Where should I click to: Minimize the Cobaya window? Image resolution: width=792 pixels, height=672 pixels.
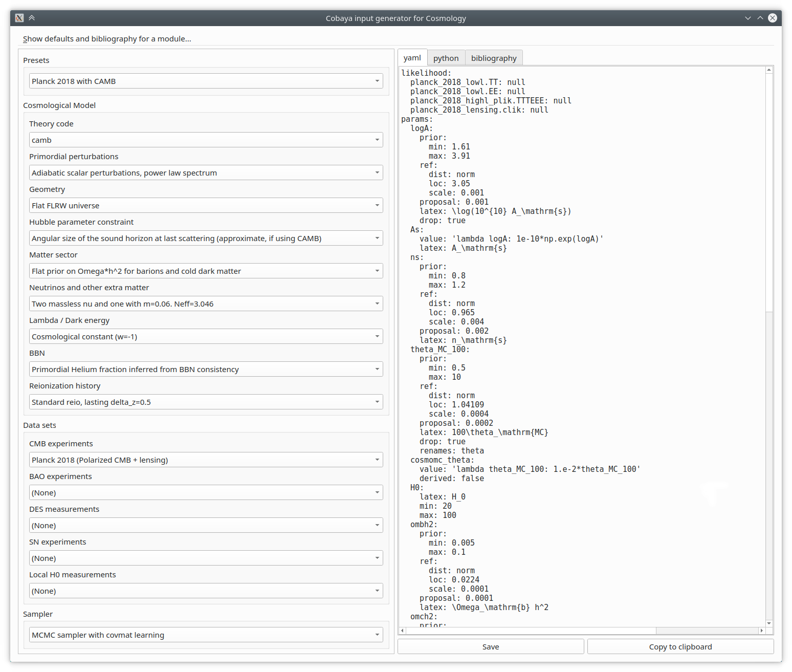point(748,18)
